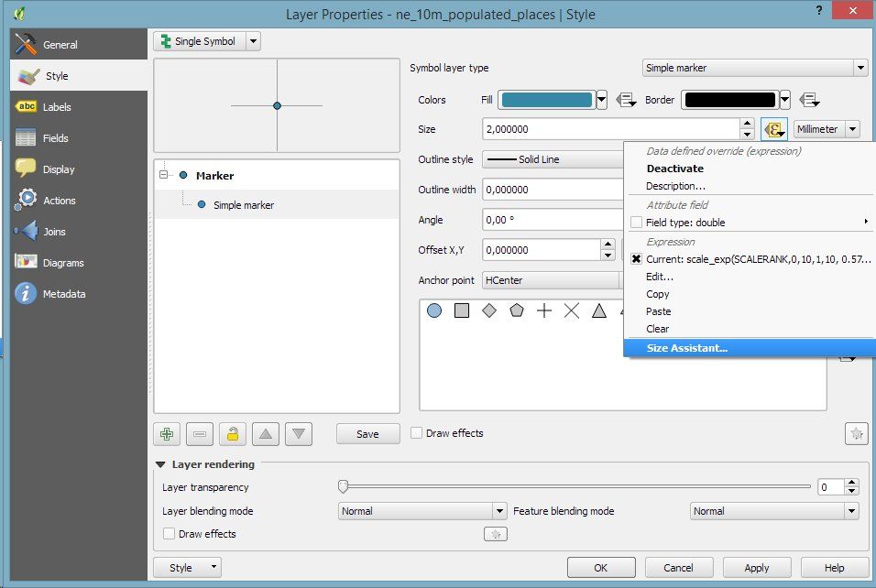Choose Size Assistant from the menu
876x588 pixels.
687,348
